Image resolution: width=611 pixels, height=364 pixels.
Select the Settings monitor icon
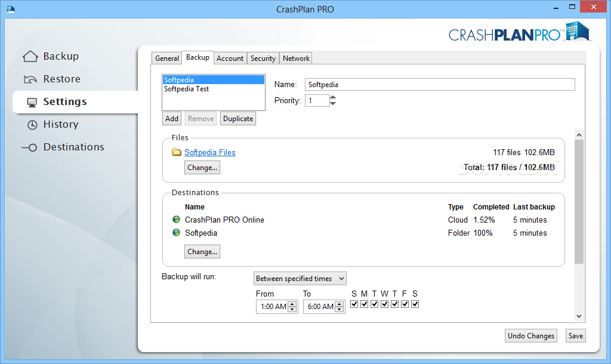pyautogui.click(x=32, y=103)
